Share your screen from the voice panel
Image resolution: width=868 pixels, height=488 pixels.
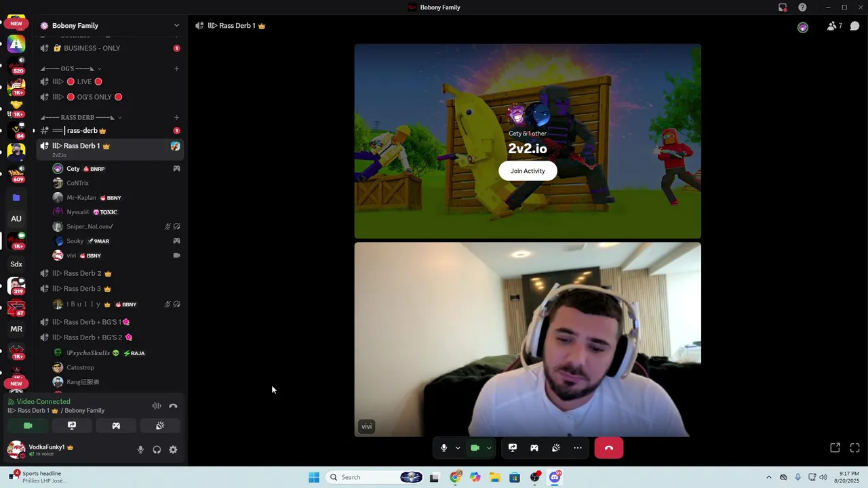coord(72,426)
